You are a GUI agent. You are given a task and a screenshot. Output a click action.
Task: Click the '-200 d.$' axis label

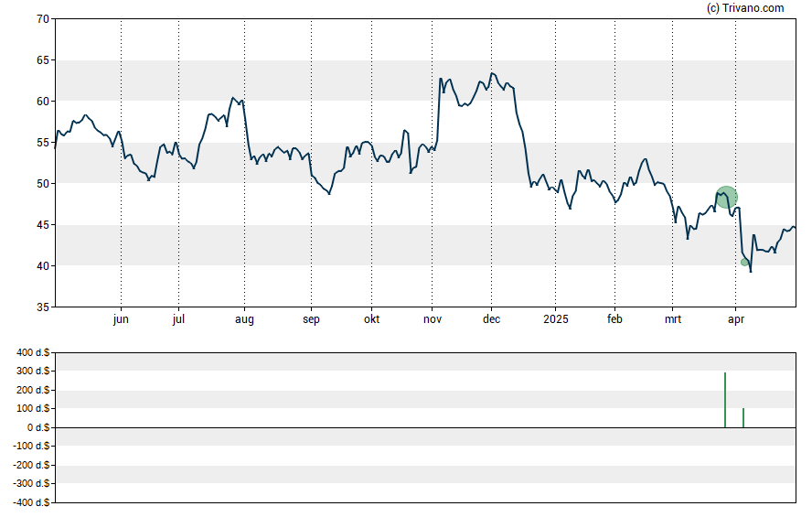32,465
